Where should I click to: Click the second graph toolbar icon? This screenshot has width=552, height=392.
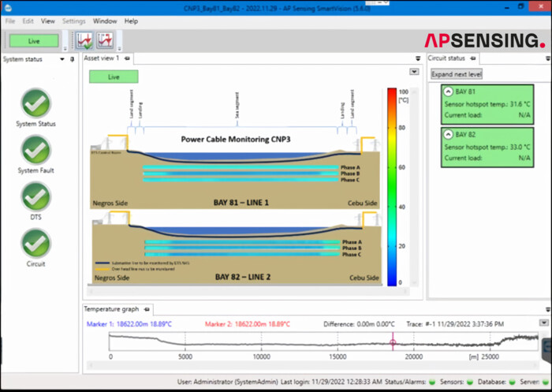click(x=105, y=40)
